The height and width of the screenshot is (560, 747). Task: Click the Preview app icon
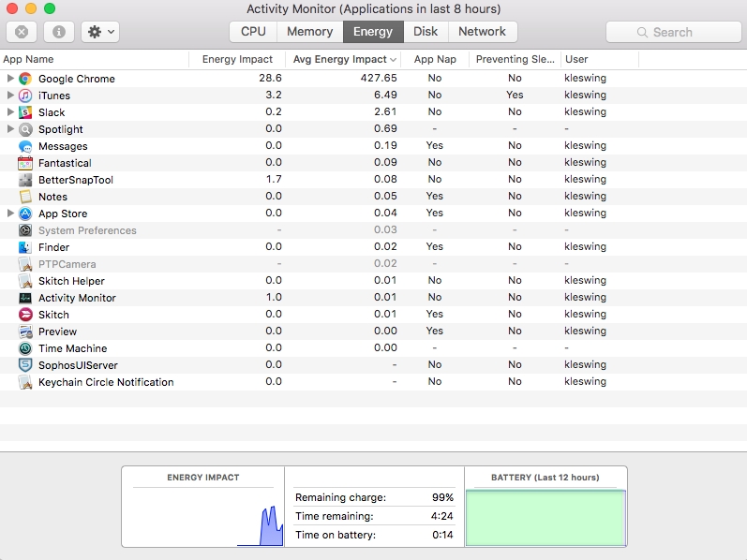25,332
